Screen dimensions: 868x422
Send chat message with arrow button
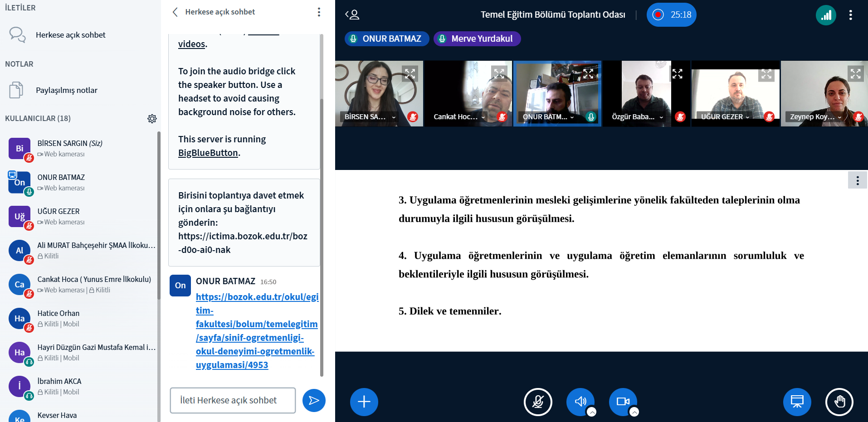314,400
